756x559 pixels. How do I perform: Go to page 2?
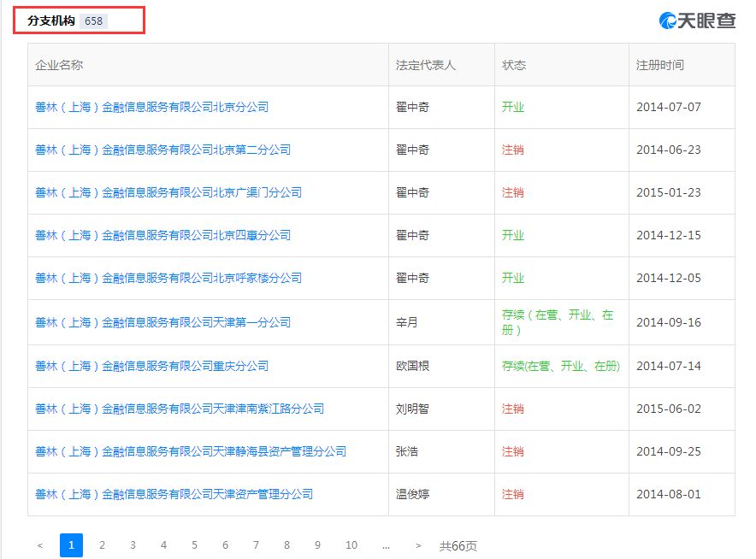(103, 545)
